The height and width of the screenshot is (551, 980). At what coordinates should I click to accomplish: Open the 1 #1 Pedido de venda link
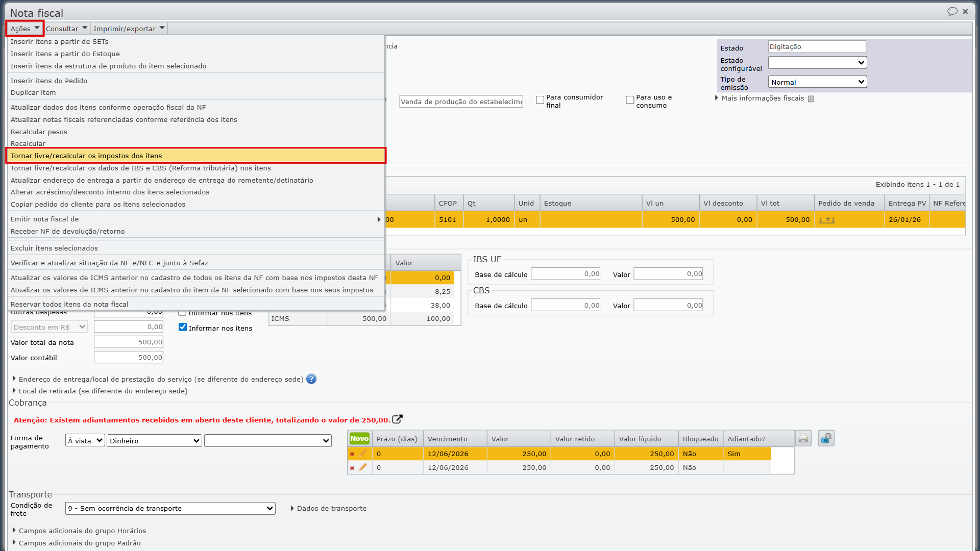point(827,219)
